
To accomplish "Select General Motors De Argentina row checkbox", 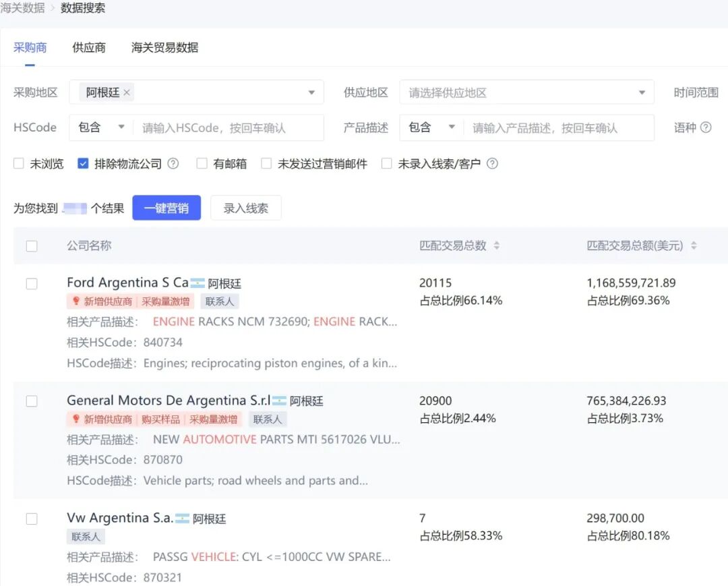I will click(32, 401).
